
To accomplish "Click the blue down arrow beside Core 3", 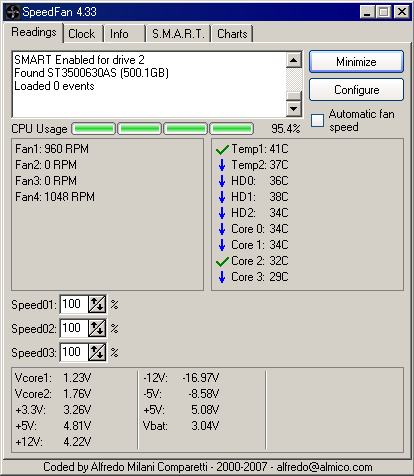I will pos(222,277).
